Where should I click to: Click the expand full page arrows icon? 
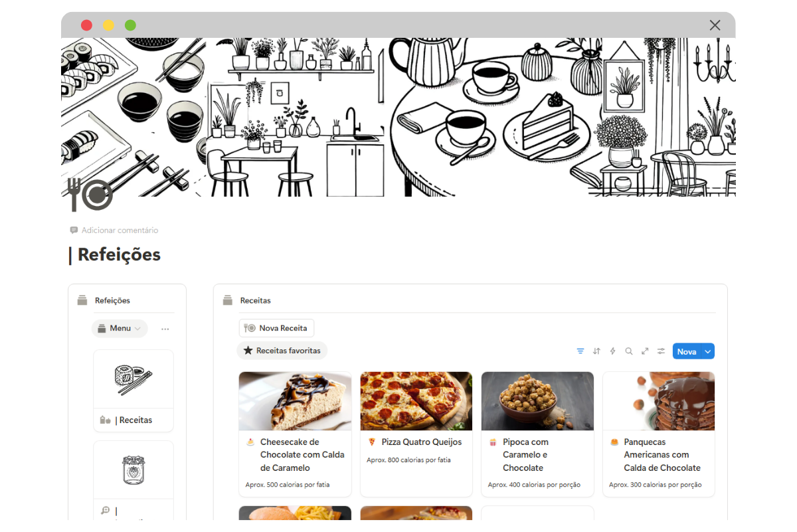tap(645, 351)
